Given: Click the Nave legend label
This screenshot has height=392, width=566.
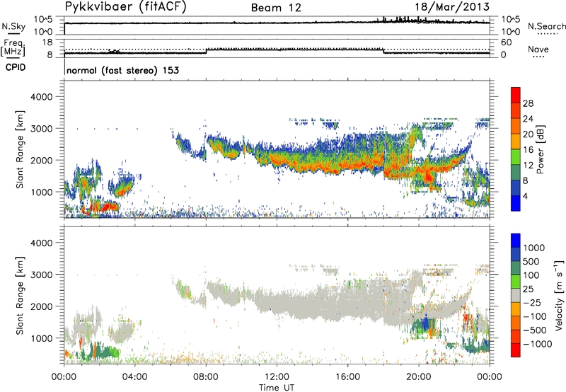Looking at the screenshot, I should 538,50.
